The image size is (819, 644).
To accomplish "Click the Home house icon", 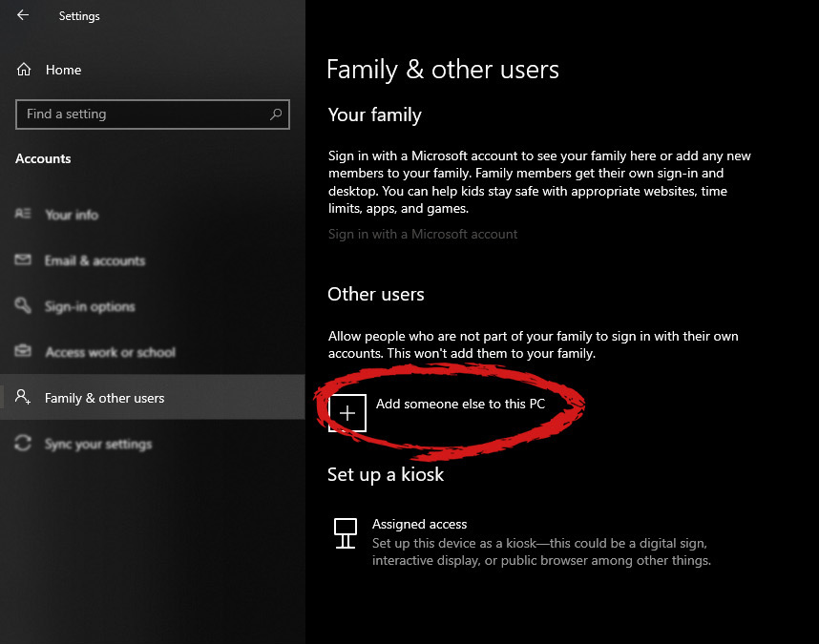I will [24, 70].
